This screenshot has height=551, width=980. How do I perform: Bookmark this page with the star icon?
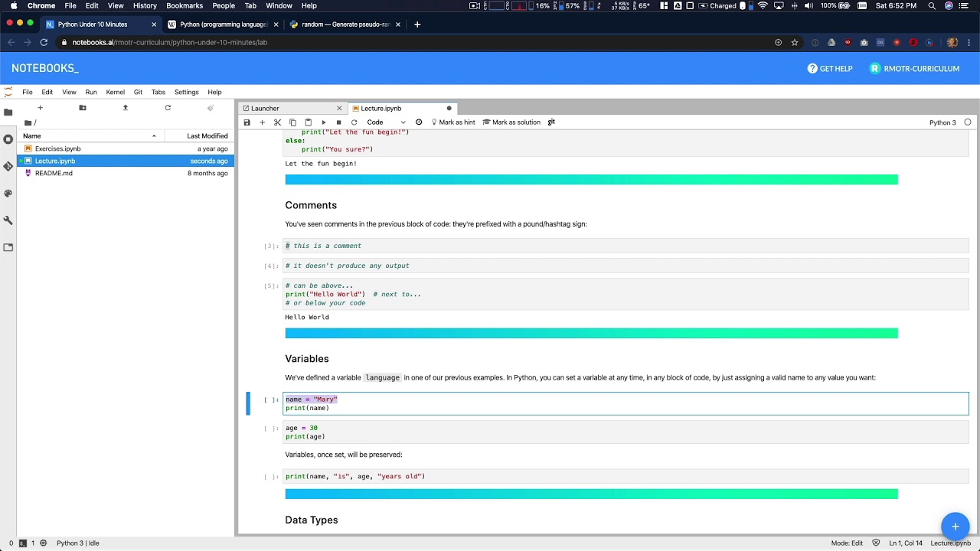point(795,43)
